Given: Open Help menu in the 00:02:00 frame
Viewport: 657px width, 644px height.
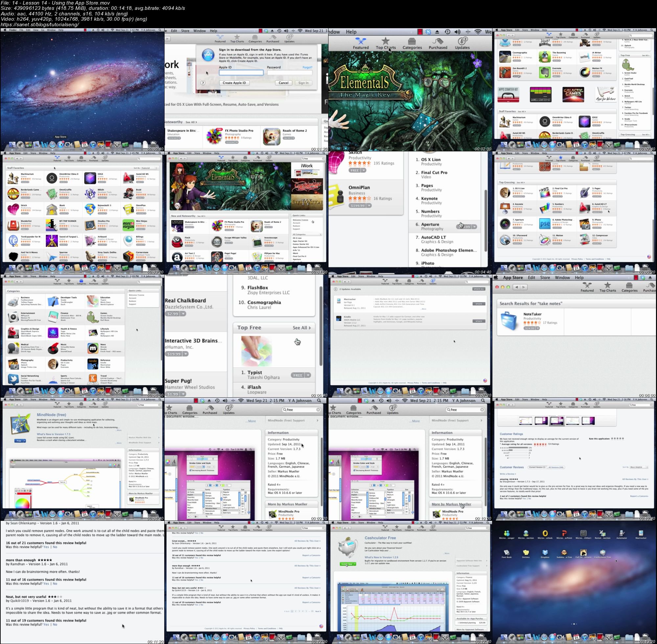Looking at the screenshot, I should pos(351,32).
